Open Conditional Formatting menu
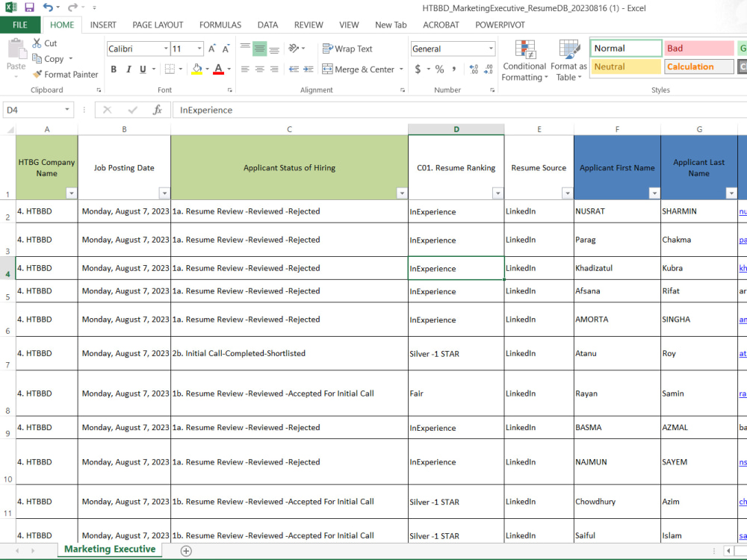This screenshot has height=560, width=747. (524, 61)
